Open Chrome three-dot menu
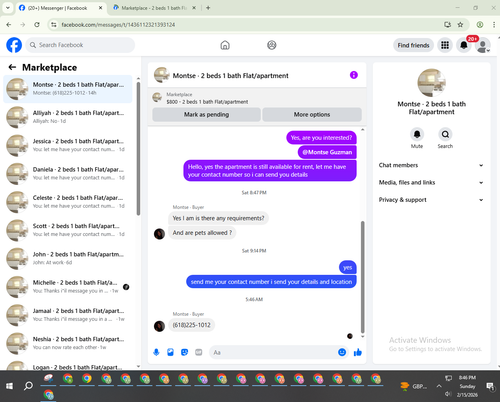This screenshot has height=402, width=500. pos(494,25)
